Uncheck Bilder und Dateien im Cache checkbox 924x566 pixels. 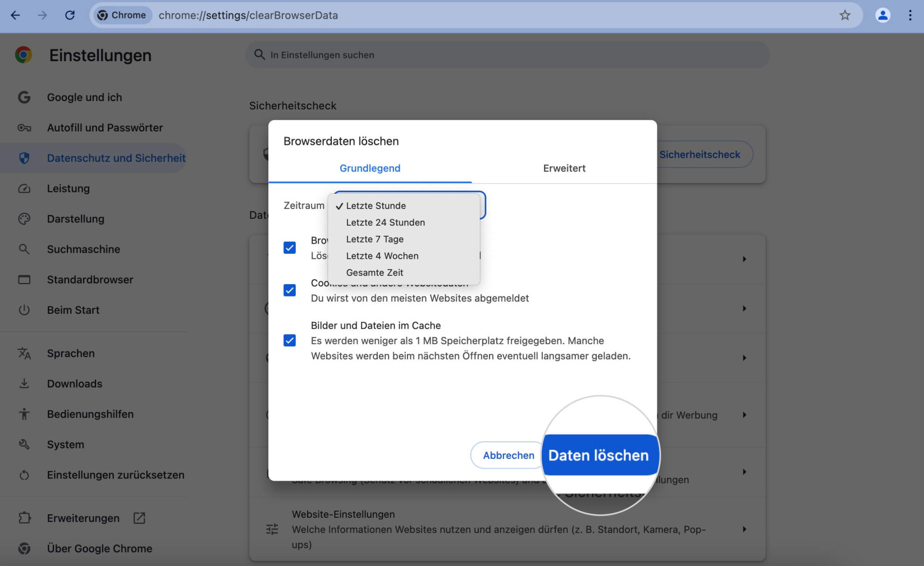point(290,340)
